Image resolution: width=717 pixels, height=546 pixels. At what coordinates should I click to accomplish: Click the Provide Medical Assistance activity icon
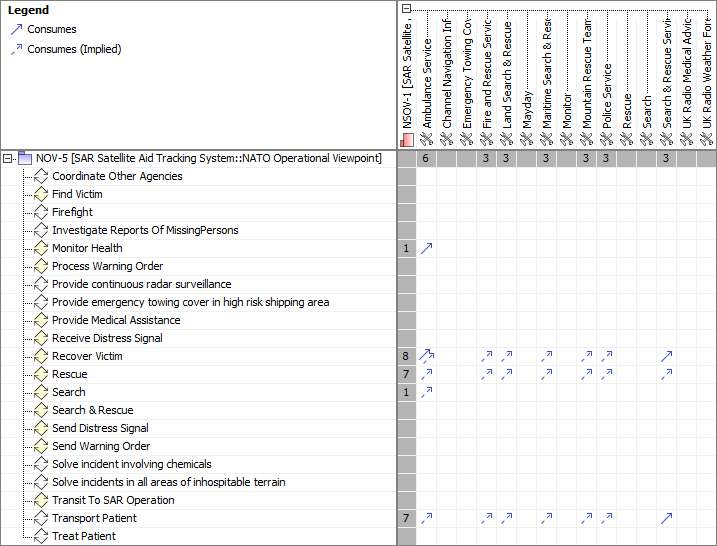pyautogui.click(x=41, y=320)
